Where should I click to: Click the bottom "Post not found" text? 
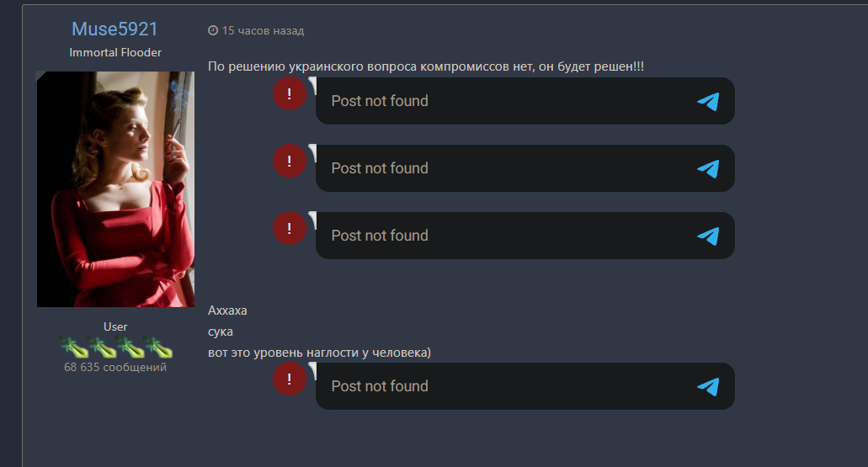tap(380, 386)
